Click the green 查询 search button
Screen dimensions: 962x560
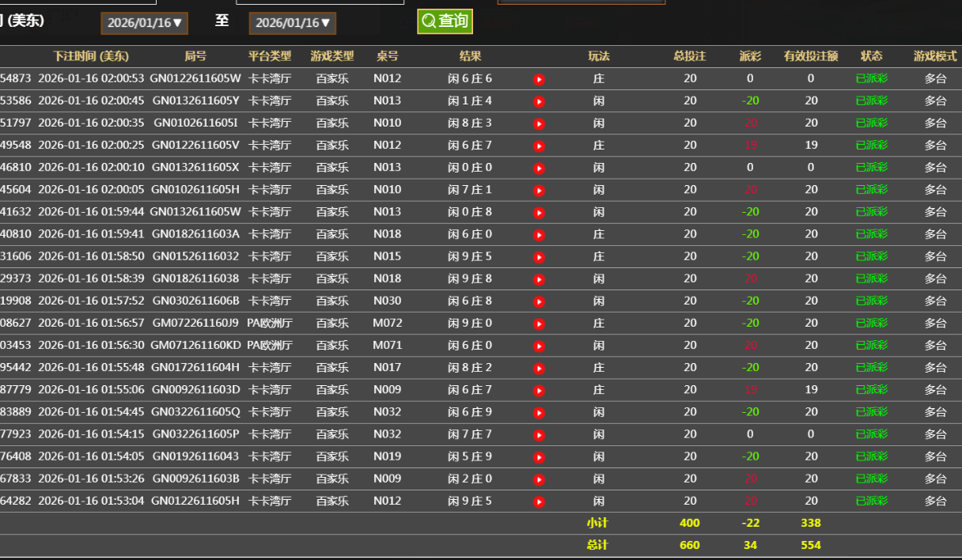(x=445, y=21)
